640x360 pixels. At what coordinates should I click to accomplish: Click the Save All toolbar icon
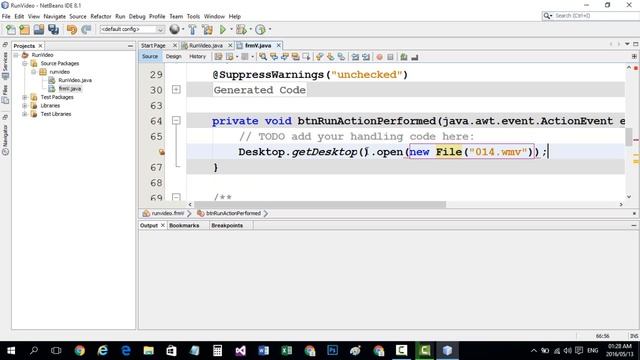point(53,29)
